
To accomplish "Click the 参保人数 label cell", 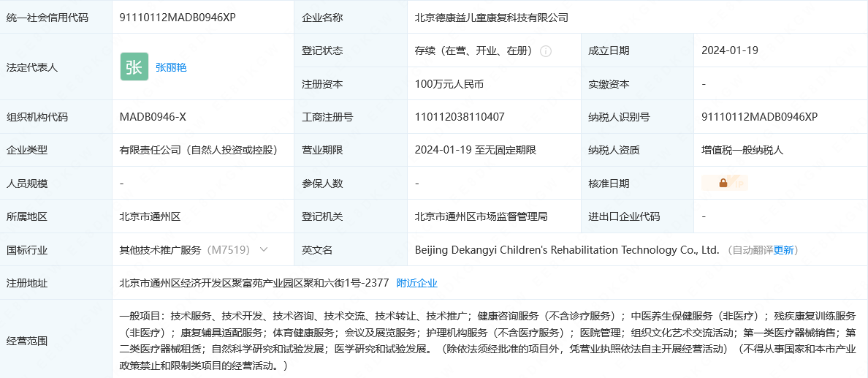I will click(x=351, y=184).
